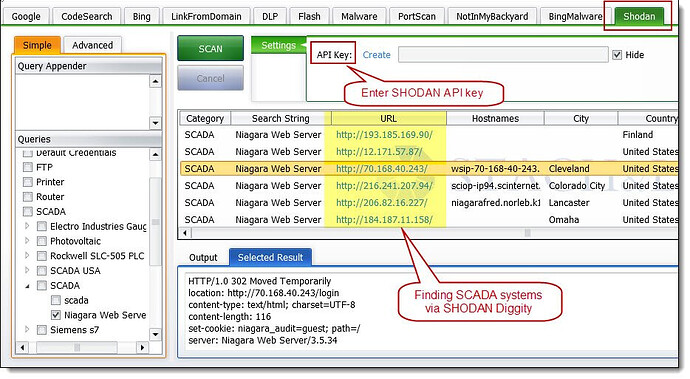Click the green SCAN button
690x379 pixels.
point(210,48)
